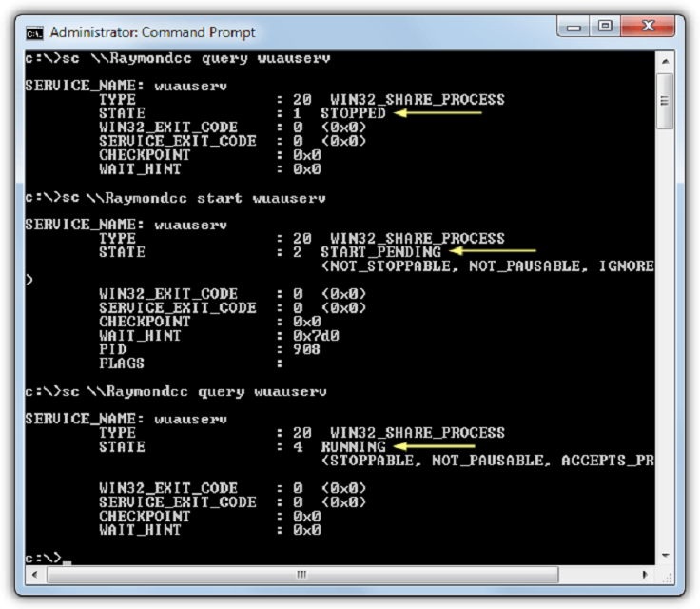Screen dimensions: 700x609
Task: Minimize the Command Prompt window
Action: 574,27
